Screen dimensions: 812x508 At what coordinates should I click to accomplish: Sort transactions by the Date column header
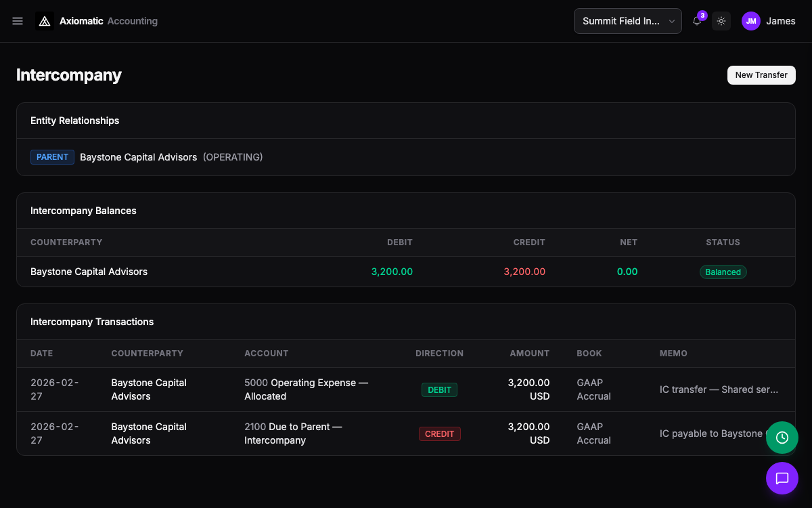[41, 354]
